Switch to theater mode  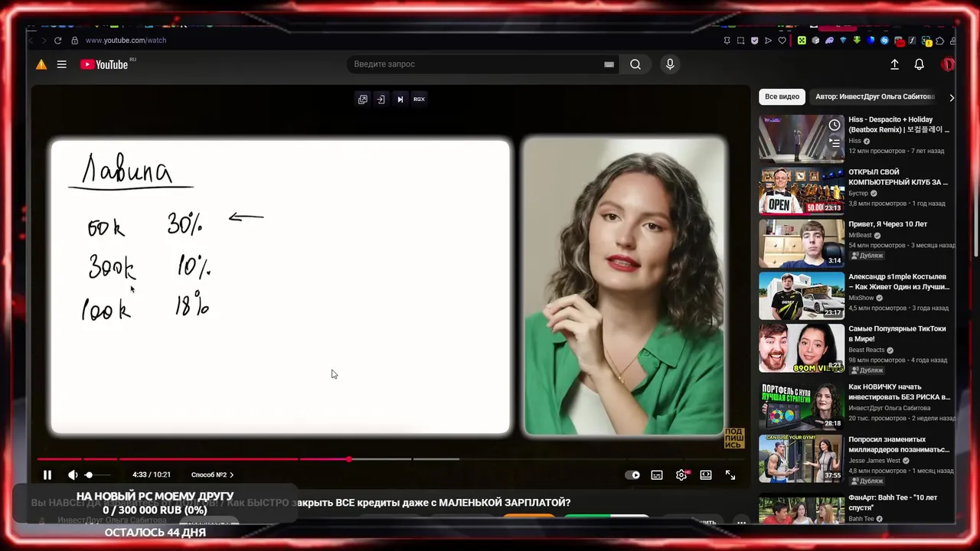coord(706,475)
